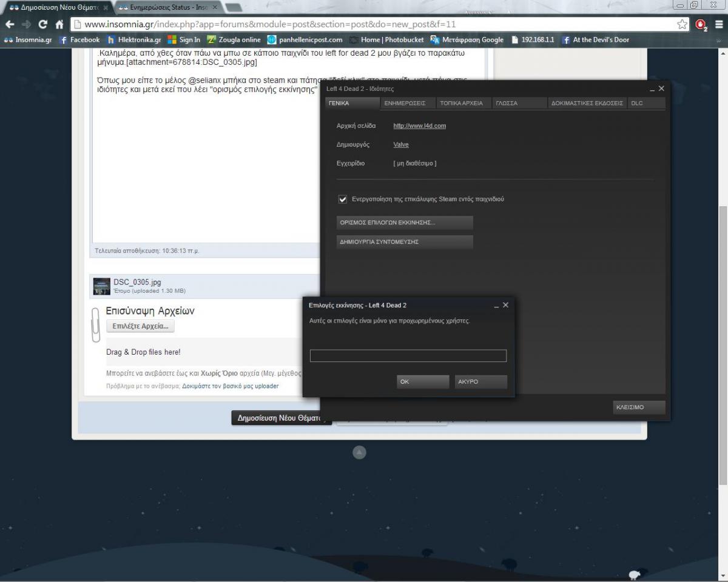Open the Hlektronika.gr bookmark
The image size is (728, 582).
click(134, 40)
